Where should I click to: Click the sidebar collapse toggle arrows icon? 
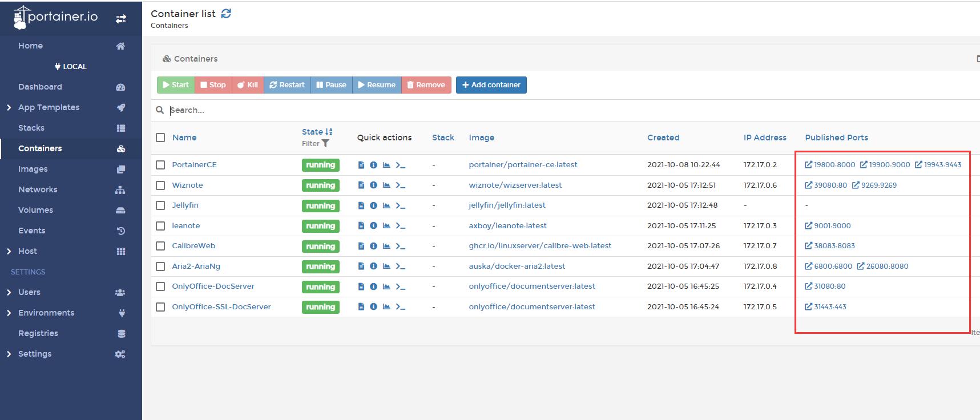121,19
